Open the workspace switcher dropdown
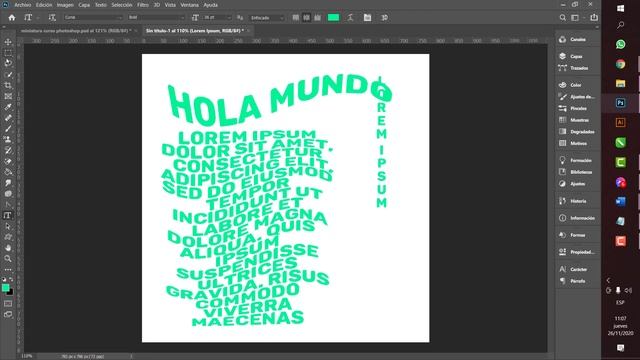Viewport: 640px width, 360px height. point(576,18)
